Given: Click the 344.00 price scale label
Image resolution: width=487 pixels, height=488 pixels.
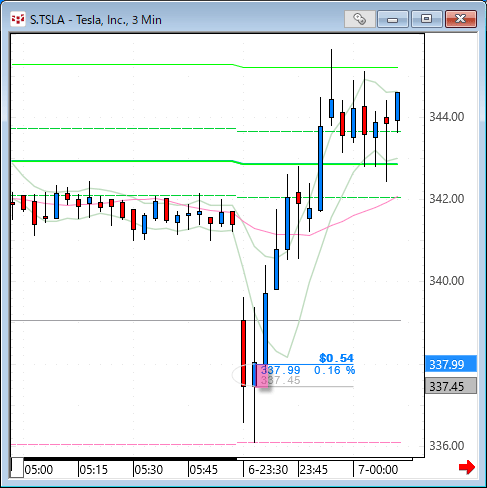Looking at the screenshot, I should pyautogui.click(x=447, y=117).
